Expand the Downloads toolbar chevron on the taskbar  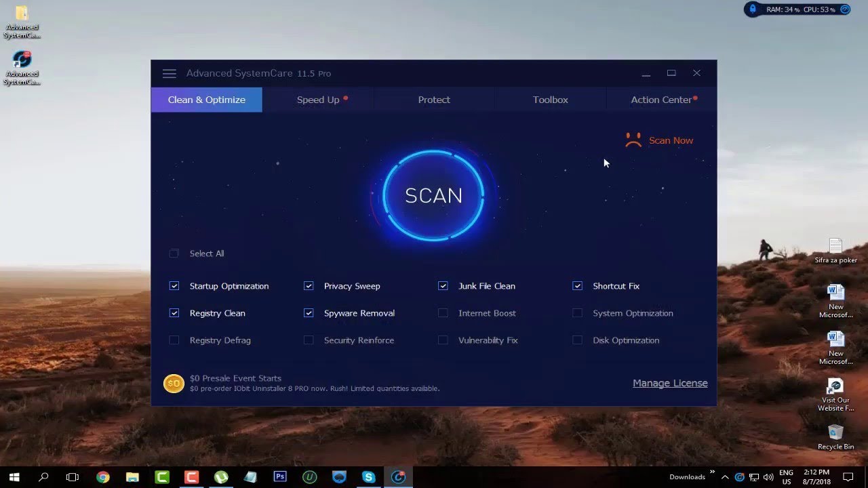click(712, 472)
